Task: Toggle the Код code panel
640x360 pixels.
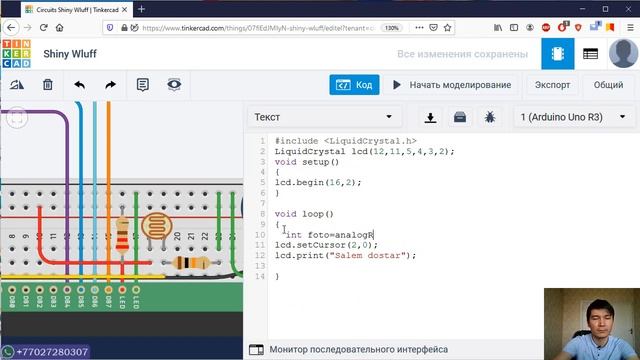Action: pos(354,85)
